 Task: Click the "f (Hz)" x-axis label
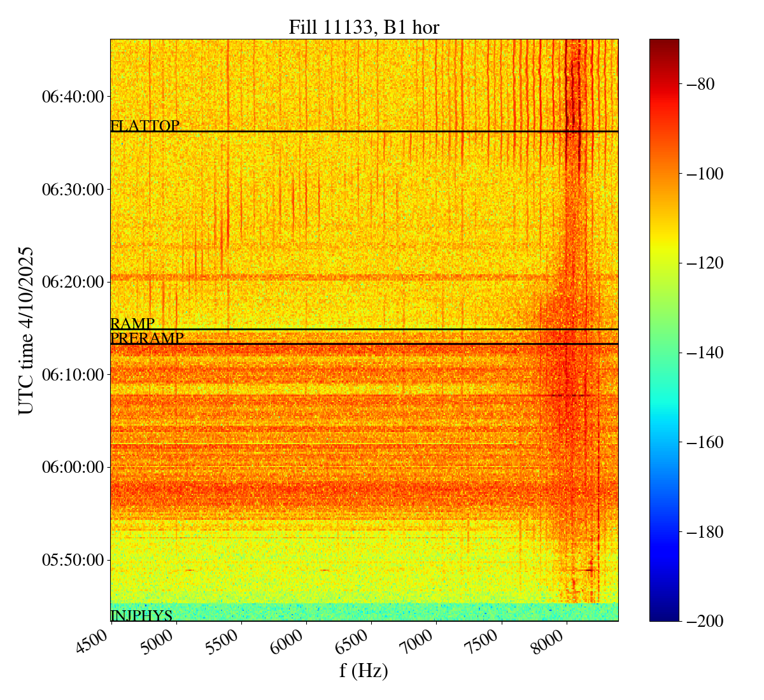[364, 671]
